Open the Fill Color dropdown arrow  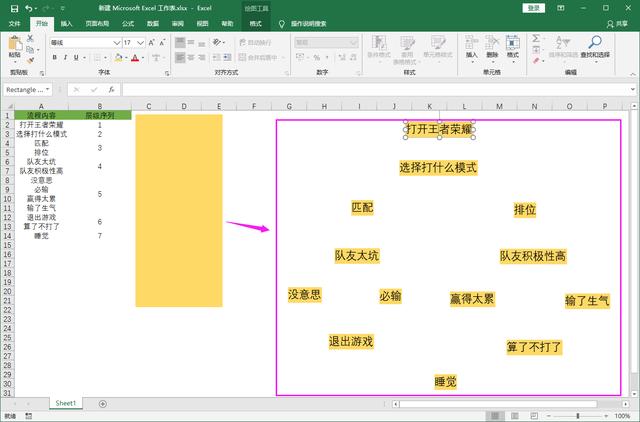click(x=126, y=58)
